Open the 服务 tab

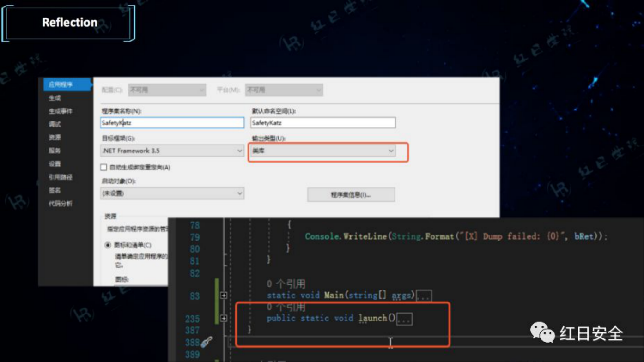coord(55,151)
